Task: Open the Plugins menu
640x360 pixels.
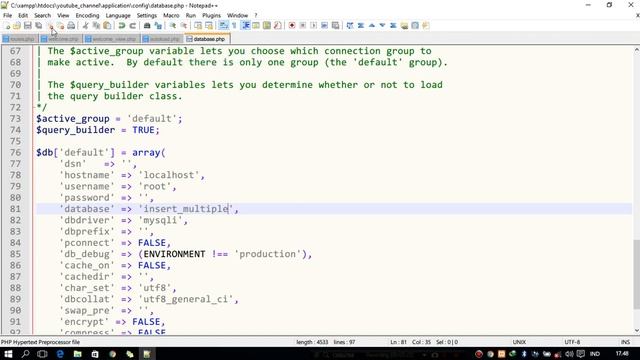Action: click(x=211, y=16)
